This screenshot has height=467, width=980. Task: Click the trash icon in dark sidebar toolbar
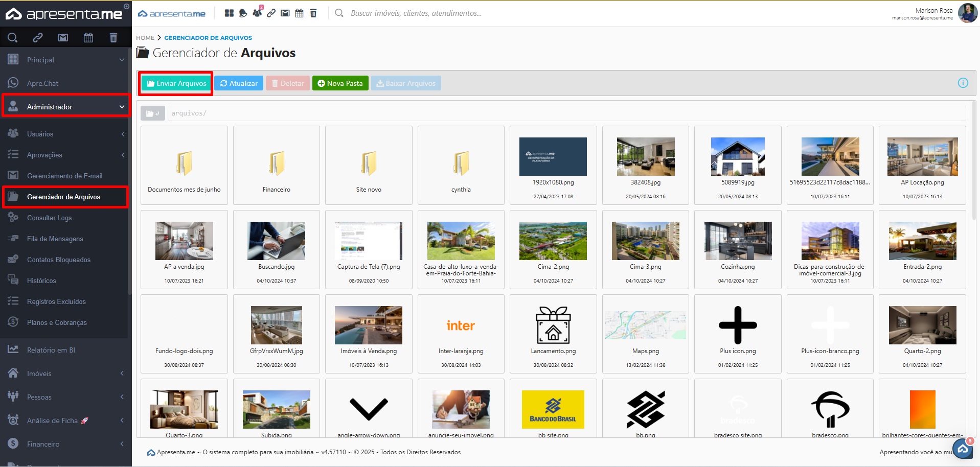(113, 37)
